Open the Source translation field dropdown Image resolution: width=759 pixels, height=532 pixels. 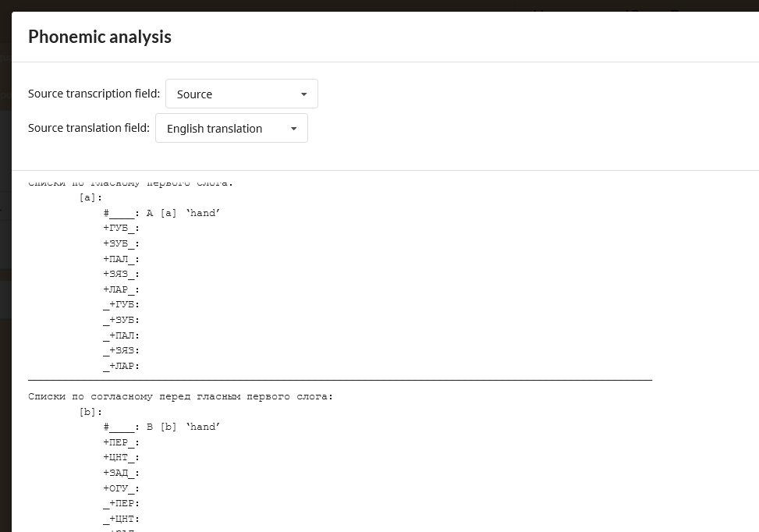coord(231,128)
